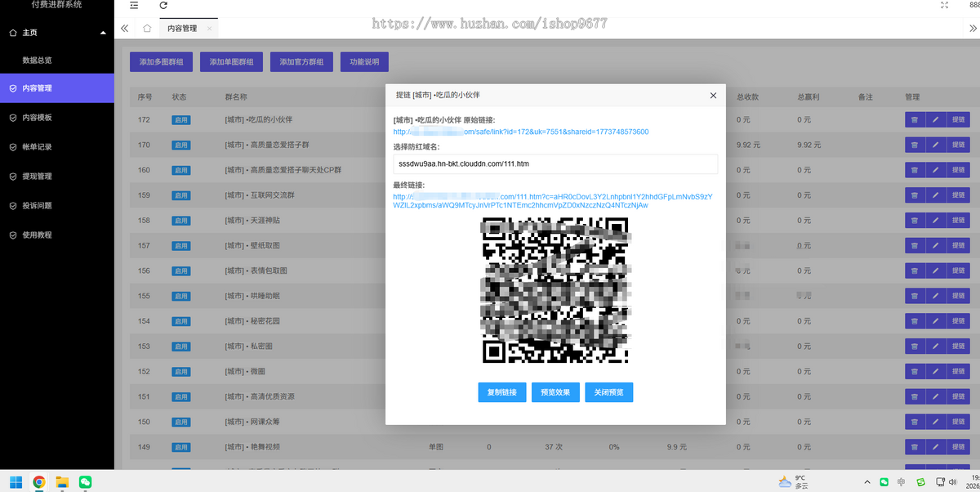Delete row 170 via trash icon

915,145
